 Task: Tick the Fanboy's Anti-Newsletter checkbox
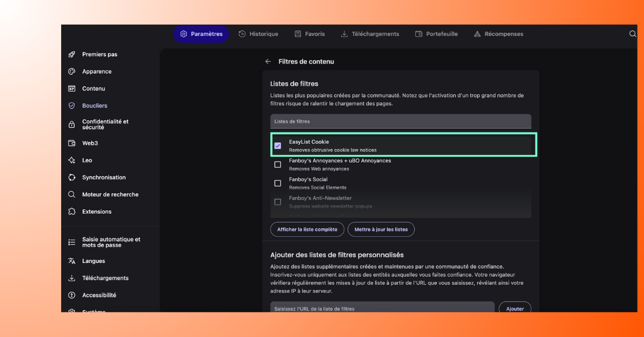coord(277,202)
